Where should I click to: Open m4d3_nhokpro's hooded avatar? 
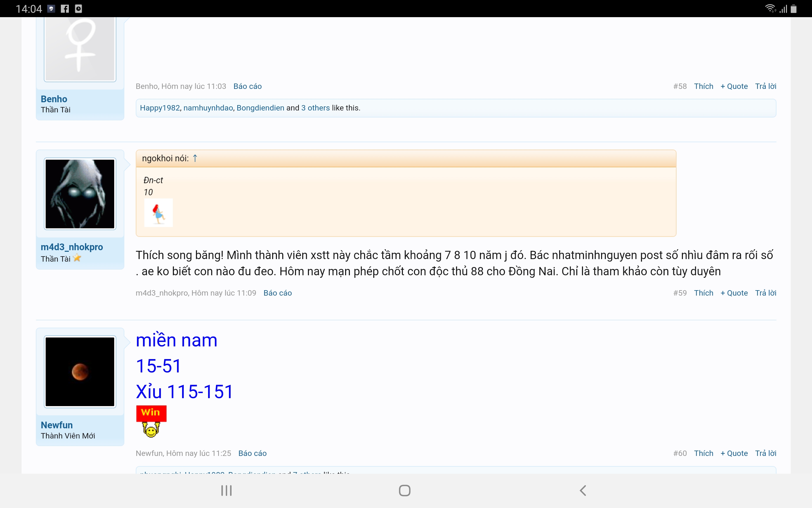click(80, 194)
